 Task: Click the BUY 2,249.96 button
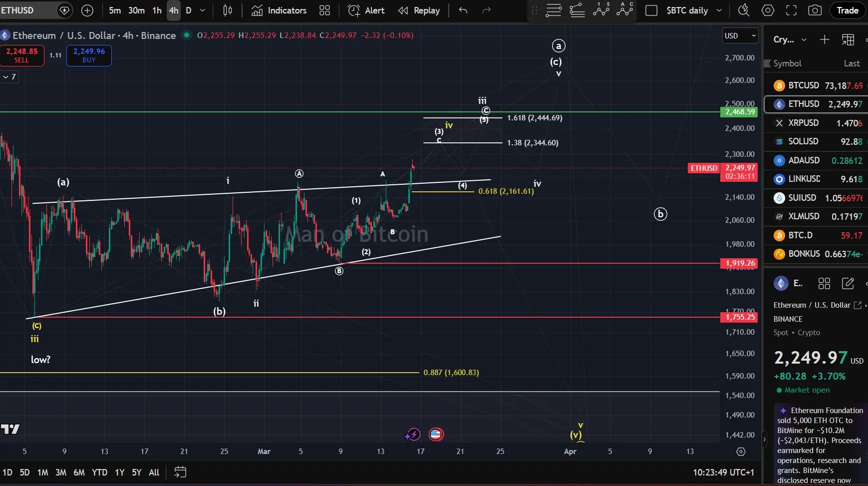click(x=89, y=55)
